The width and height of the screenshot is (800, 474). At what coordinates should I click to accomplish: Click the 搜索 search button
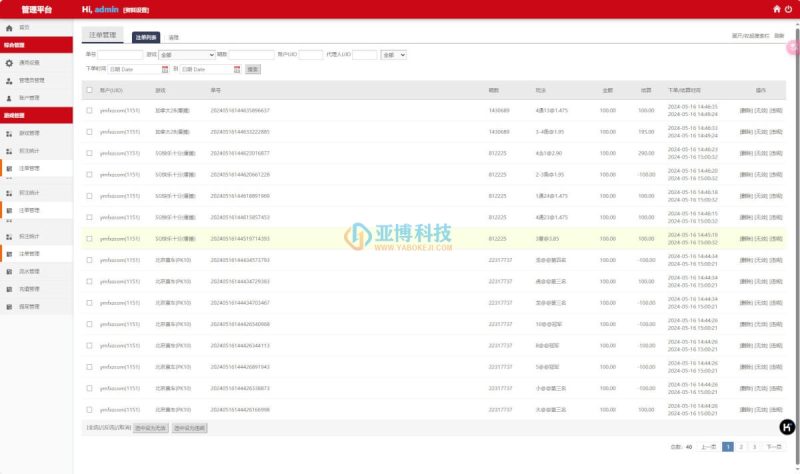(x=253, y=69)
